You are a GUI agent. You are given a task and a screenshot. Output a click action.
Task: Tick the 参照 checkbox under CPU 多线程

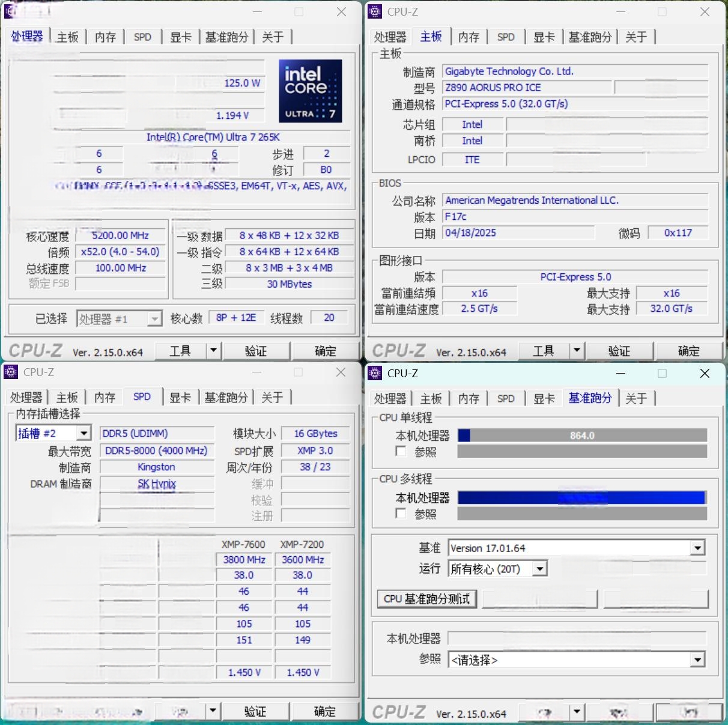401,513
